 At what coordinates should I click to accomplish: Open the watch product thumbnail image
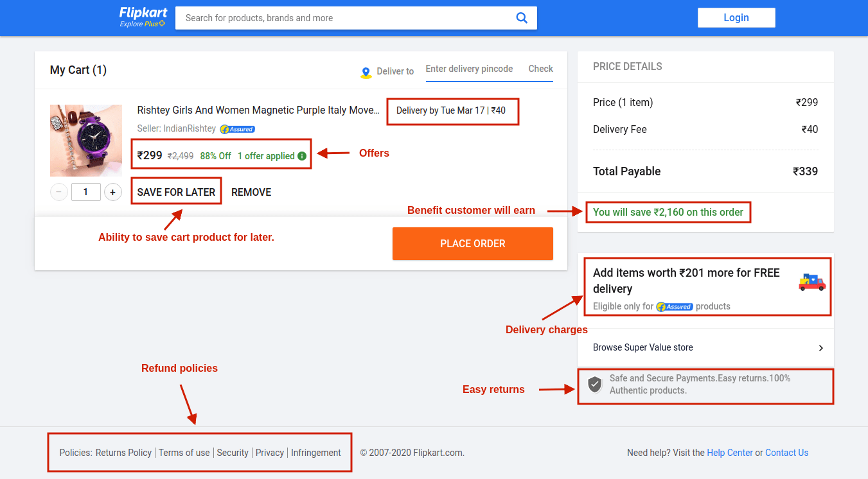click(x=85, y=140)
